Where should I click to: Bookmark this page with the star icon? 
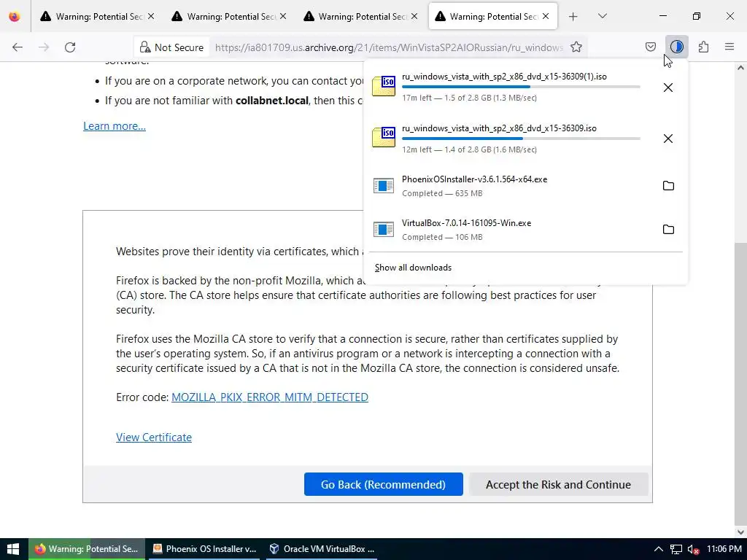tap(576, 47)
